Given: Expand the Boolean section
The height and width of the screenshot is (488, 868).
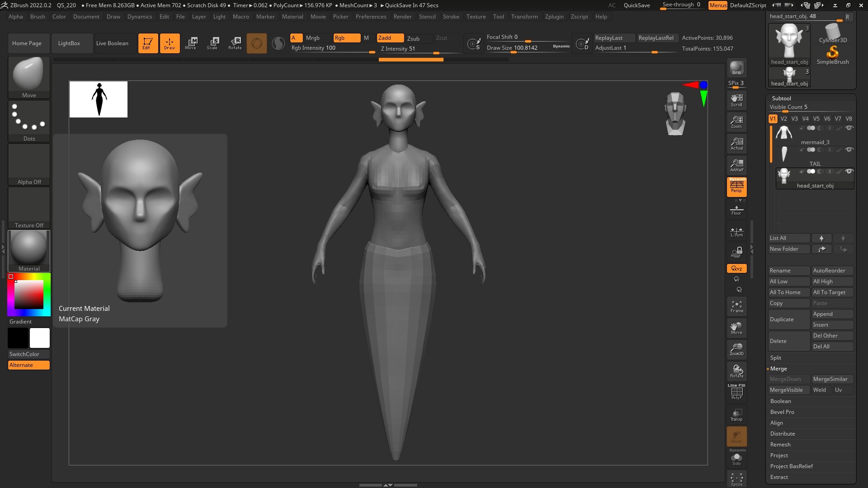Looking at the screenshot, I should (x=780, y=401).
